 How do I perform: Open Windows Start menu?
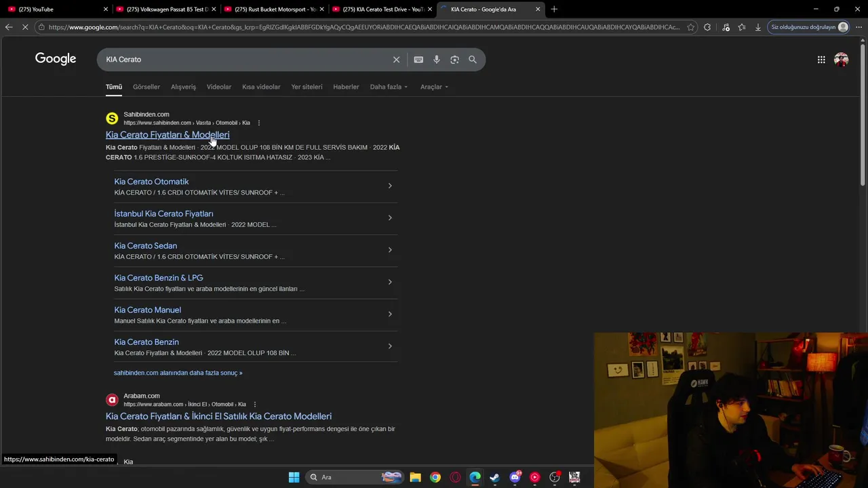[x=294, y=477]
